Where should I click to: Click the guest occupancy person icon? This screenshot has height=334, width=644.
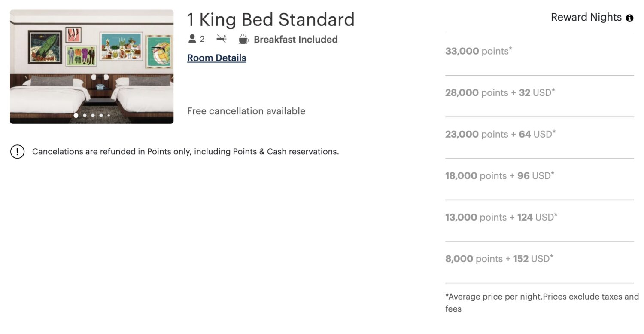click(x=191, y=39)
